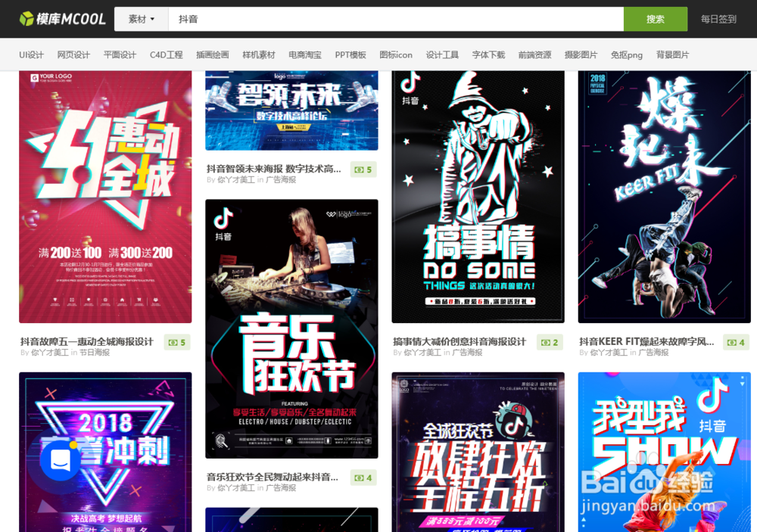Click the count badge on 音乐狂欢节 poster
This screenshot has height=532, width=757.
[x=364, y=477]
